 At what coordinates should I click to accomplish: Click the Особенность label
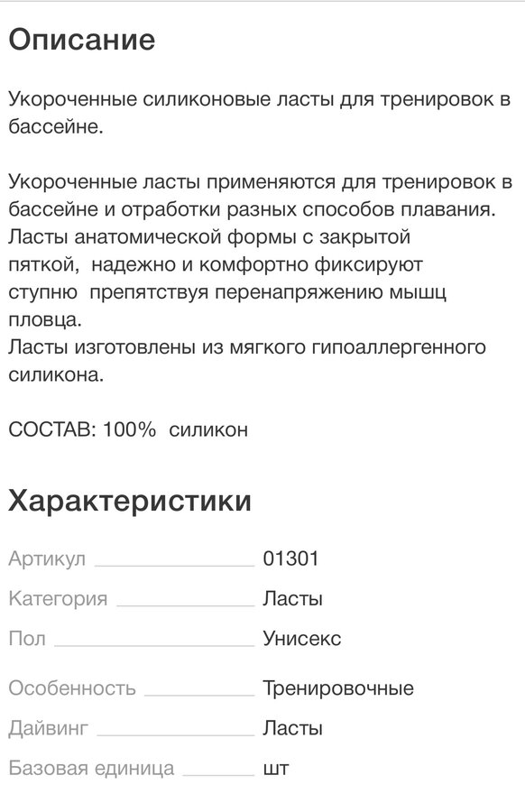click(72, 688)
